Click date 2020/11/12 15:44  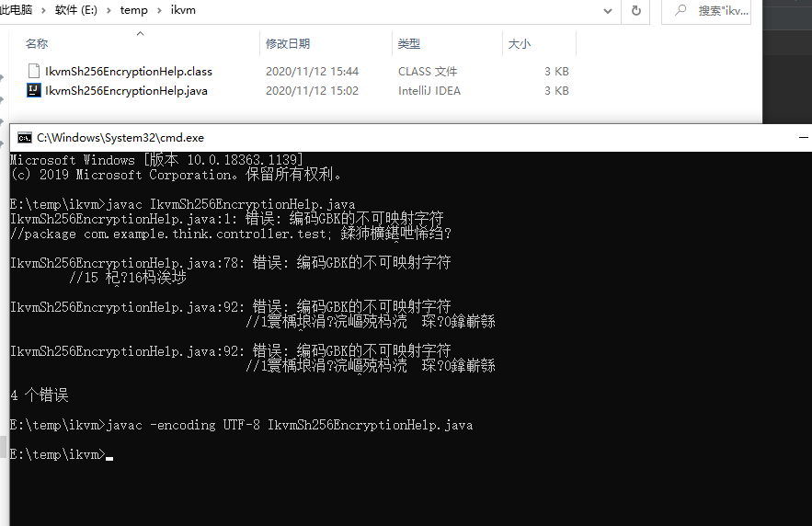click(x=313, y=72)
